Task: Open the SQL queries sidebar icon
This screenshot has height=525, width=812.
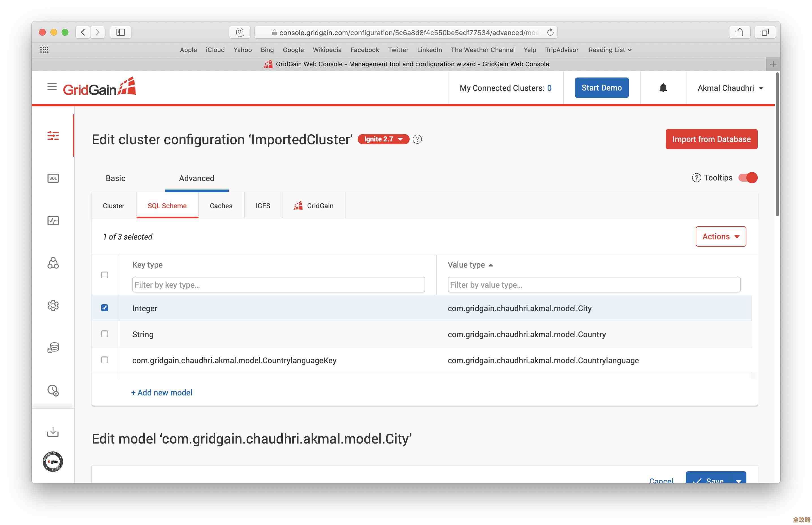Action: click(x=53, y=178)
